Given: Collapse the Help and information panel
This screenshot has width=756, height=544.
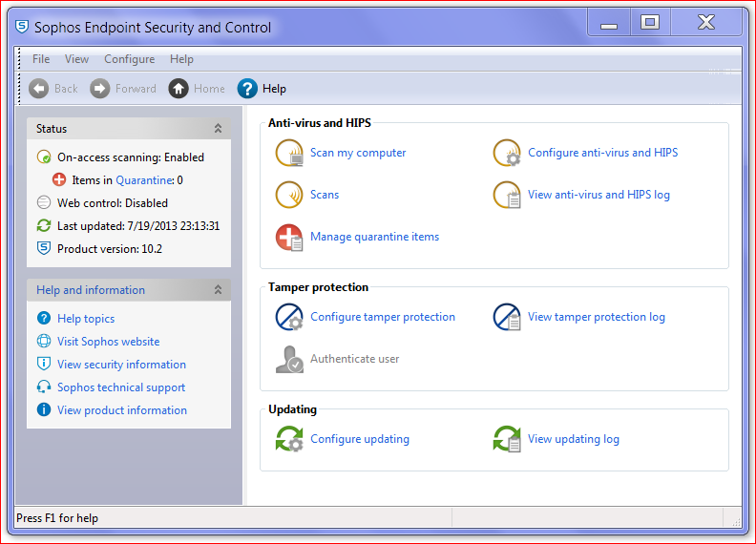Looking at the screenshot, I should [x=218, y=289].
